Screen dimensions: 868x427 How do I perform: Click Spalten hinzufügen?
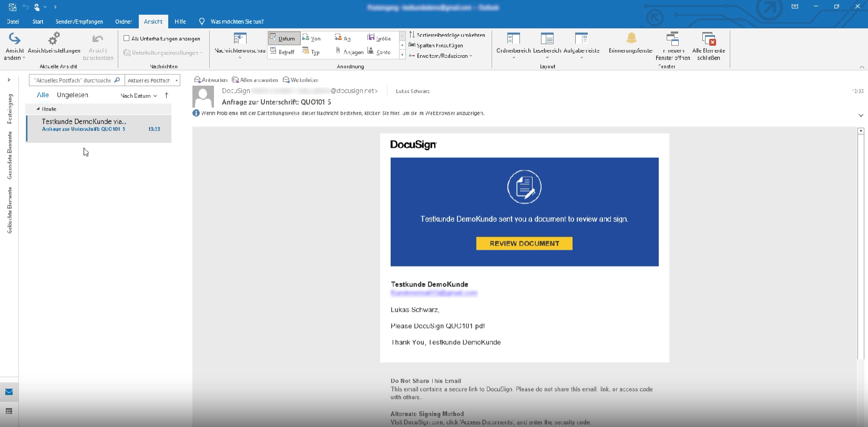point(436,45)
